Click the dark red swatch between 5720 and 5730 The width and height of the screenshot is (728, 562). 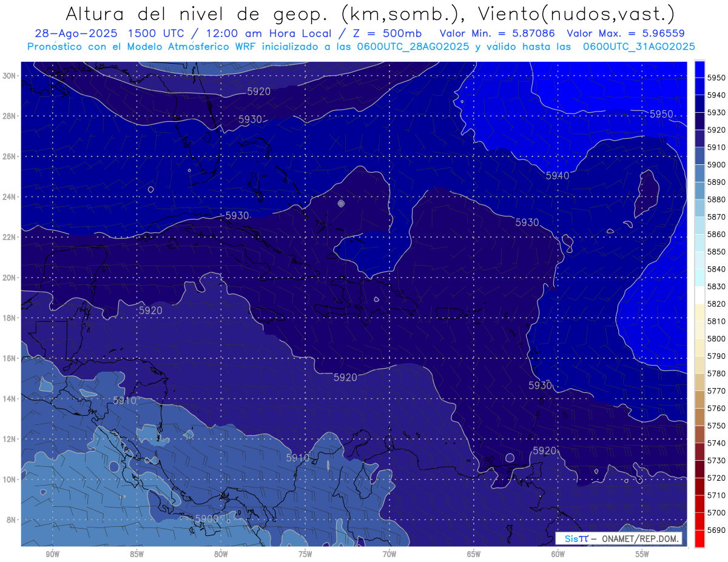[x=699, y=469]
